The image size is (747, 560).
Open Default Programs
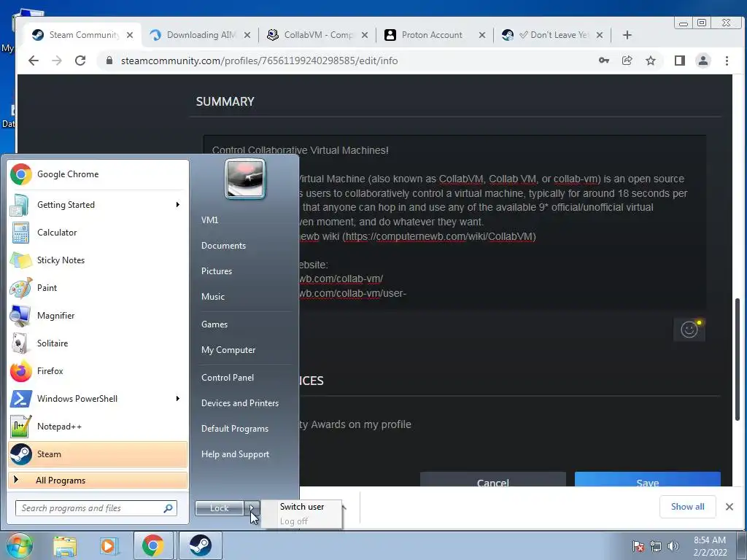pos(234,429)
